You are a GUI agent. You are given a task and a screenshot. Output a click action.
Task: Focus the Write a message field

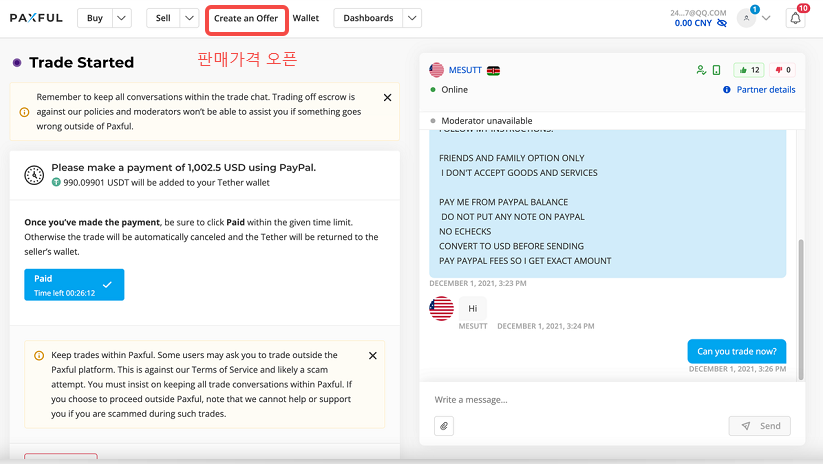pos(612,400)
